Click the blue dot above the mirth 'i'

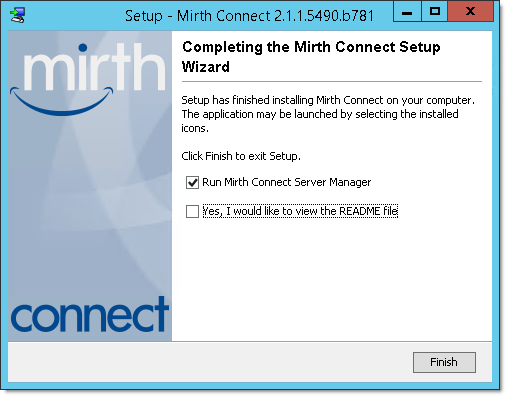tap(83, 48)
